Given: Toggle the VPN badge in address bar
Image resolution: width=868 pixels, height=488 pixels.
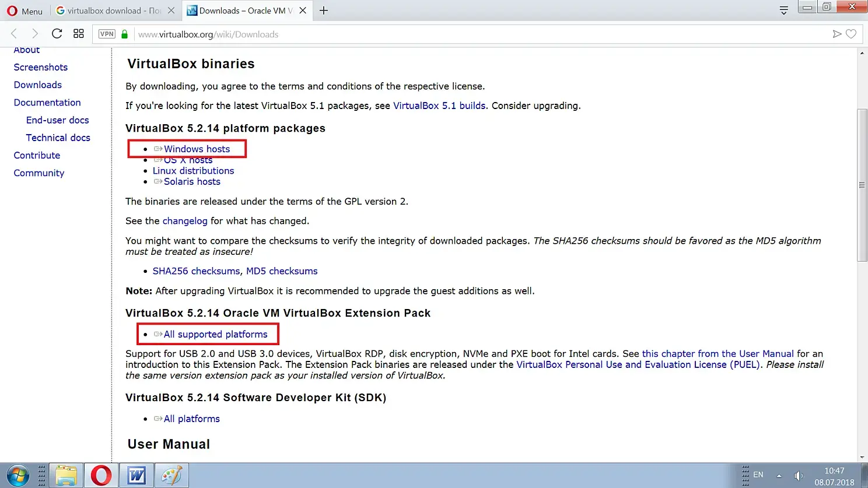Looking at the screenshot, I should coord(107,34).
